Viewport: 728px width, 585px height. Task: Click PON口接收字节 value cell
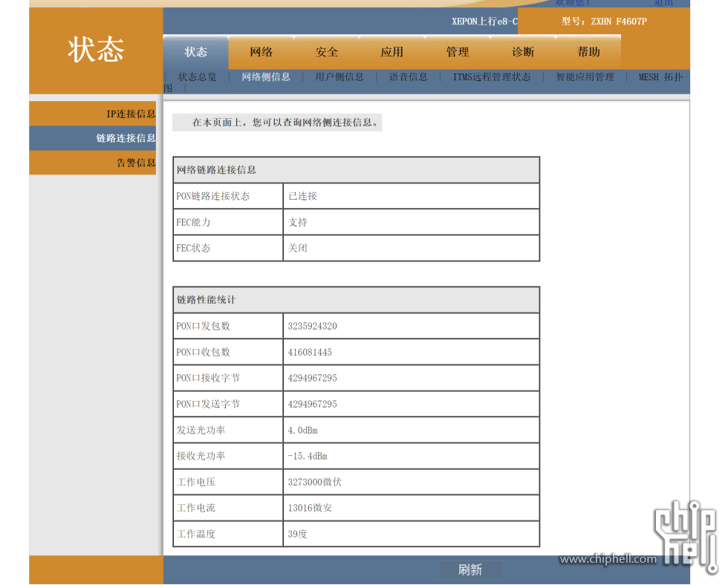[411, 378]
